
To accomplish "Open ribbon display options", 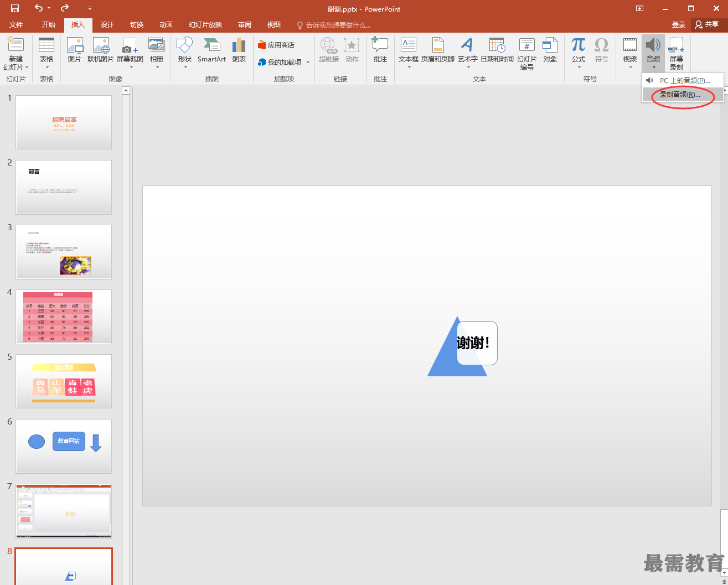I will click(x=639, y=8).
